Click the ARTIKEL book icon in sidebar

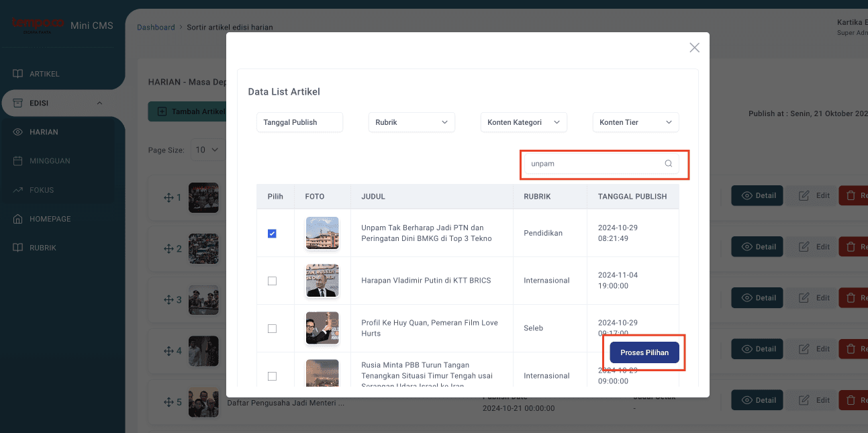point(18,74)
